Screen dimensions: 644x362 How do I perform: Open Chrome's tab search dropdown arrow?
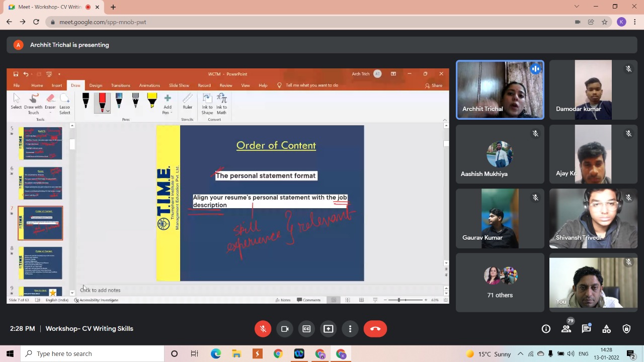pyautogui.click(x=577, y=7)
